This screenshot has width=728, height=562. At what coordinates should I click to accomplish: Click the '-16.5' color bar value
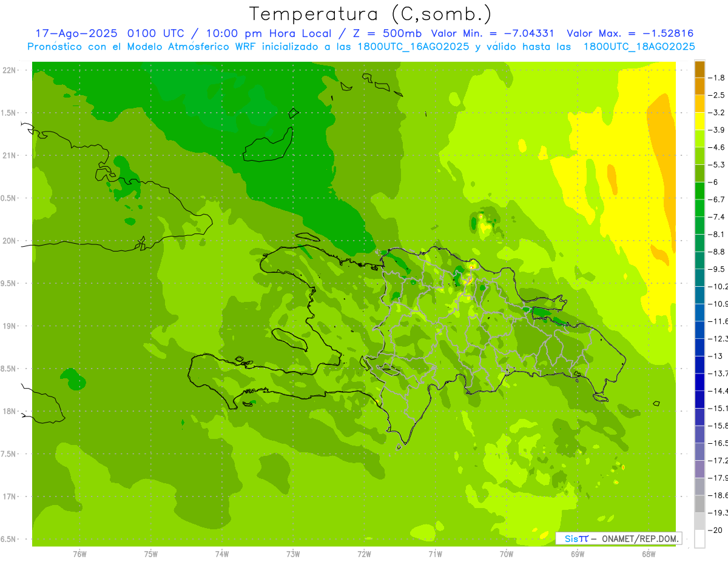[x=718, y=443]
